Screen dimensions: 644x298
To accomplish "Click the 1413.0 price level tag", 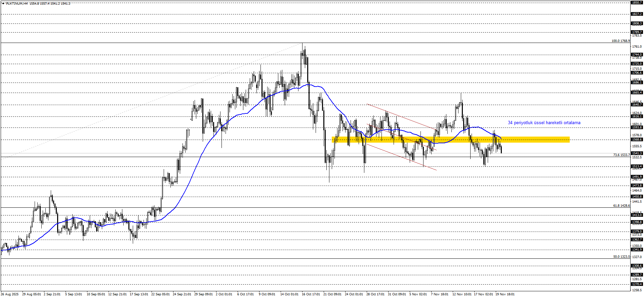I will (637, 215).
